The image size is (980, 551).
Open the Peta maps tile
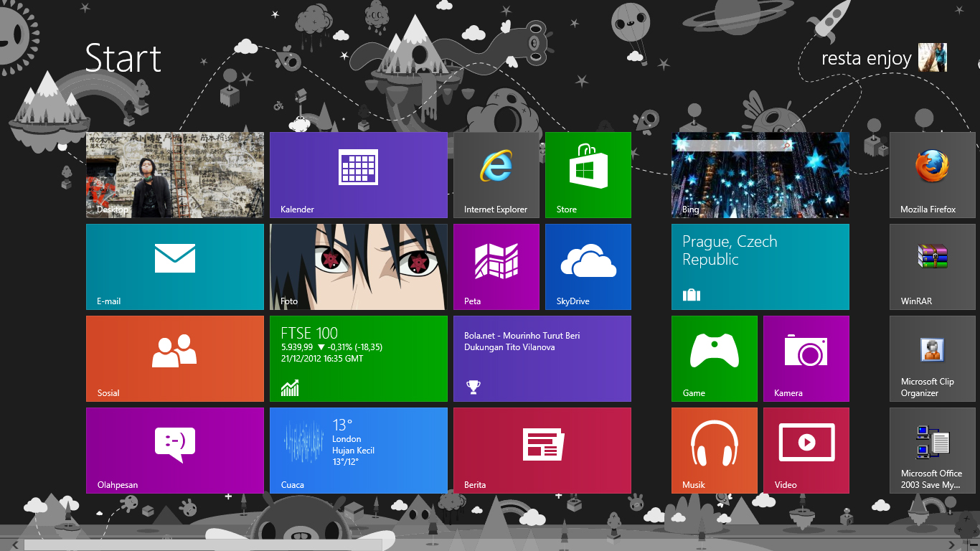[496, 267]
